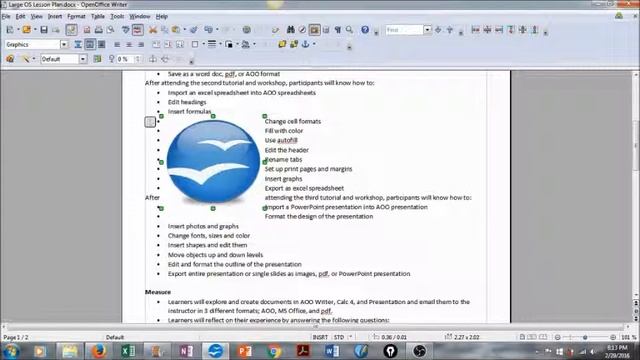
Task: Click the Save document icon
Action: [x=44, y=30]
